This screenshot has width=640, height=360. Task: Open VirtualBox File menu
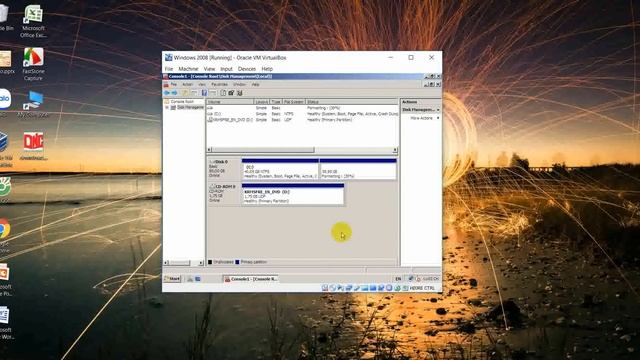[x=169, y=69]
